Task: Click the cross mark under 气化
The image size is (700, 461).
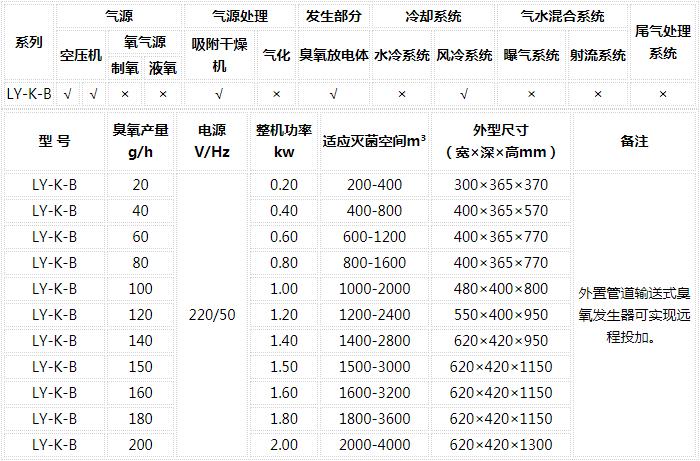Action: (x=276, y=94)
